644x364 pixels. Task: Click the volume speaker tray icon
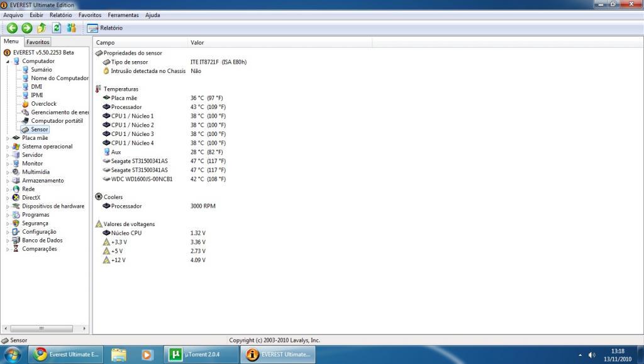point(592,355)
